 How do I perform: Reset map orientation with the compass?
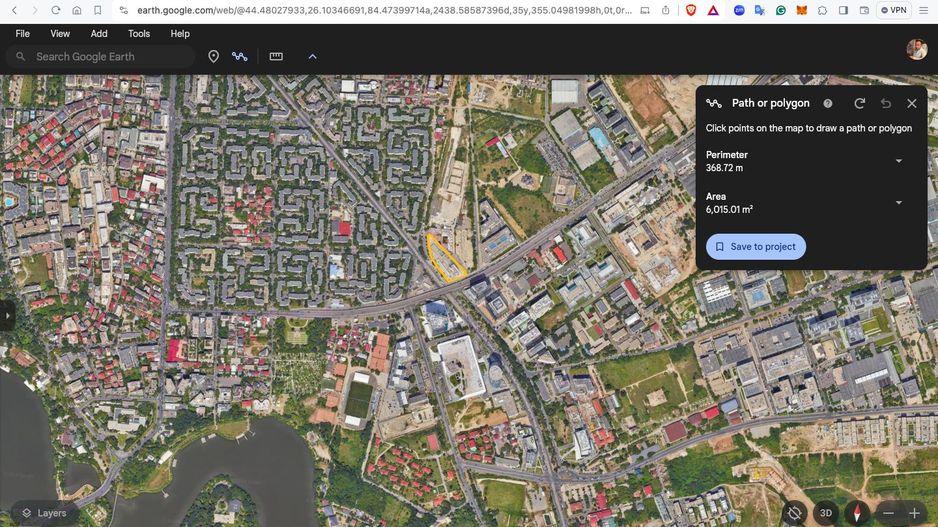coord(857,513)
